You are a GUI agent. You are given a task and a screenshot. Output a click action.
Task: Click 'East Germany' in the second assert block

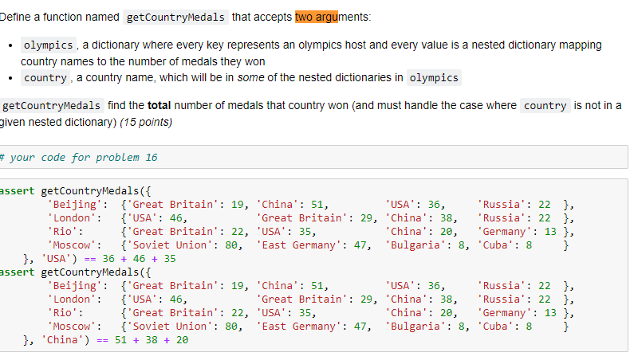(x=299, y=327)
